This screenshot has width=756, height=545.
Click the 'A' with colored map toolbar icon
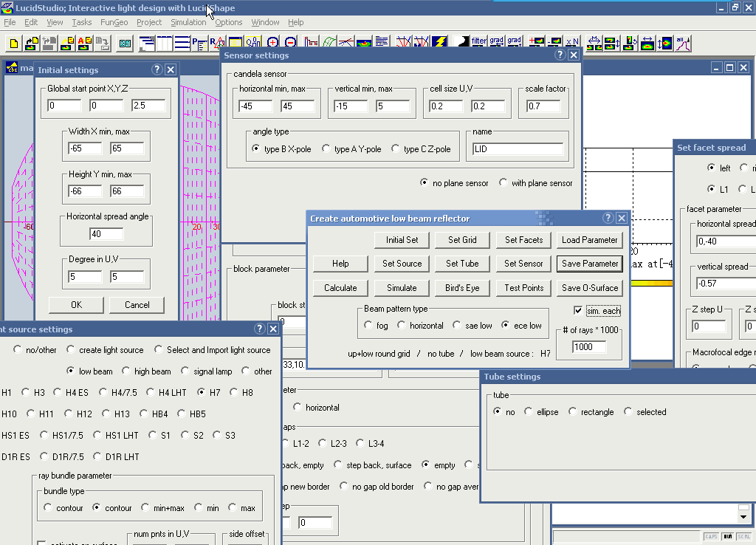[x=85, y=44]
